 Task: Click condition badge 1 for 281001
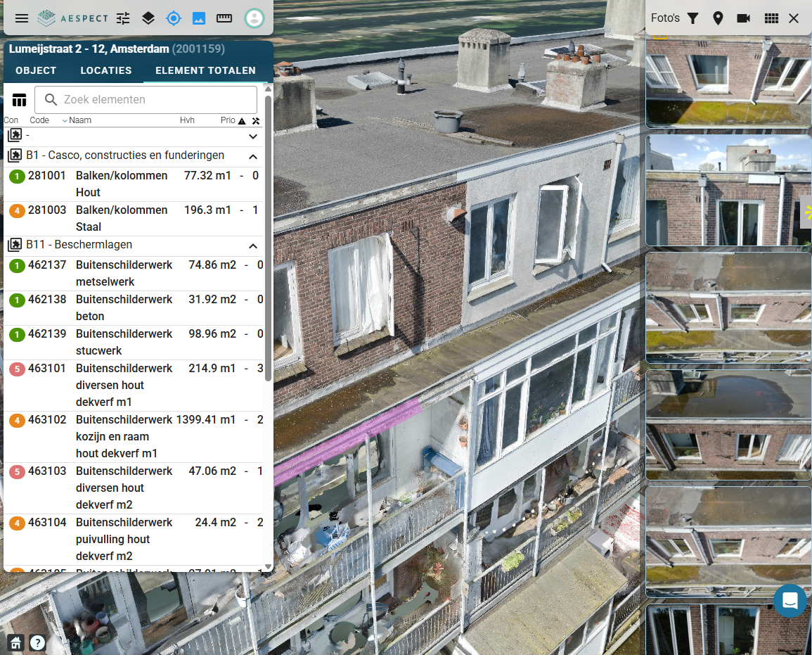[17, 177]
